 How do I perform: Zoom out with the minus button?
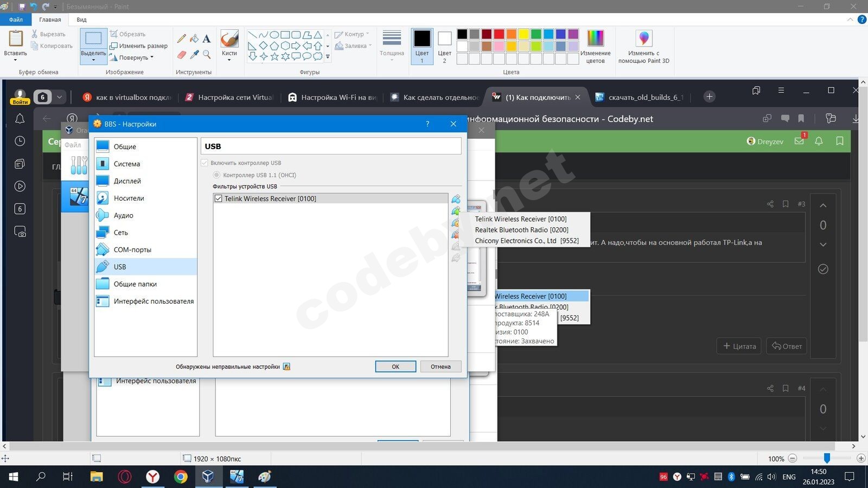point(792,459)
